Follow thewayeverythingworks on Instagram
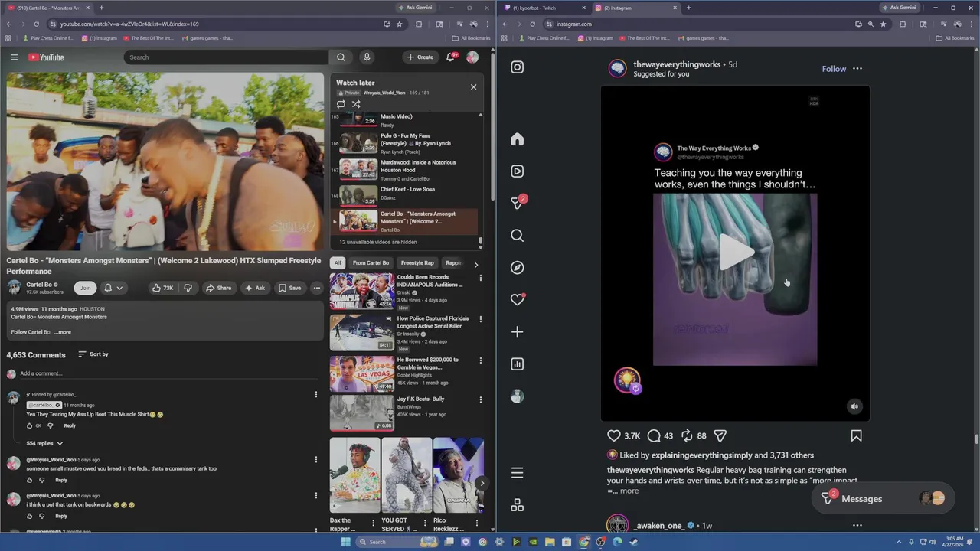The height and width of the screenshot is (551, 980). click(x=834, y=69)
